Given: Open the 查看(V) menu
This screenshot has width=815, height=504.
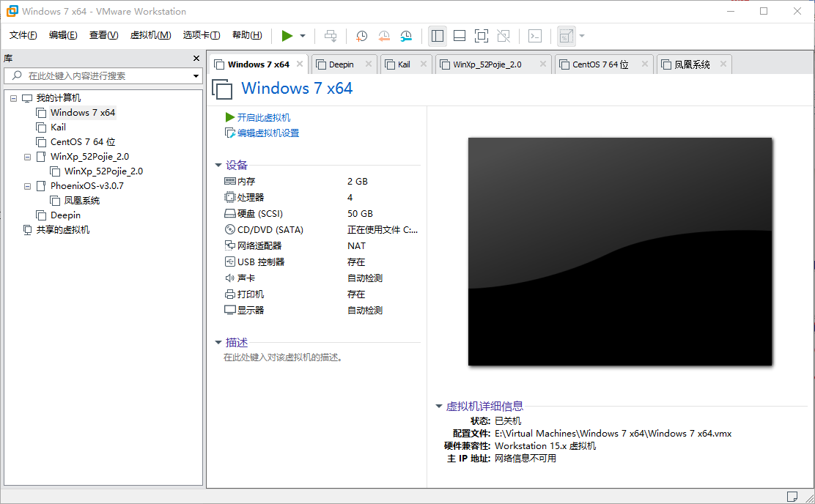Looking at the screenshot, I should click(x=103, y=35).
